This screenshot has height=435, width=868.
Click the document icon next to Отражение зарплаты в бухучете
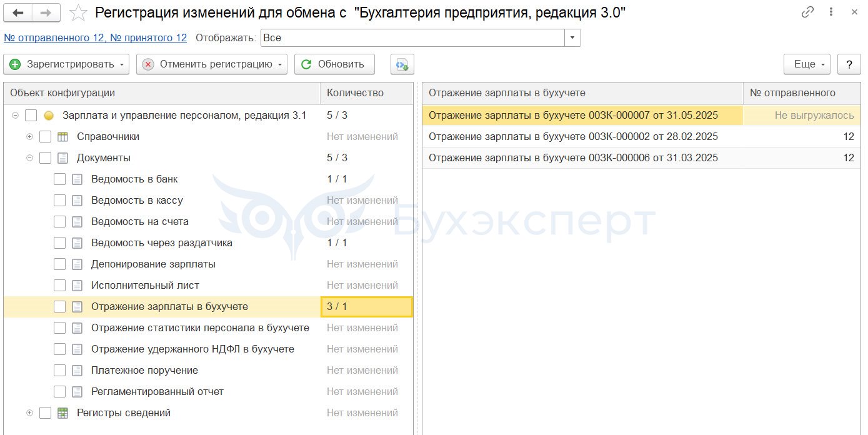(77, 307)
